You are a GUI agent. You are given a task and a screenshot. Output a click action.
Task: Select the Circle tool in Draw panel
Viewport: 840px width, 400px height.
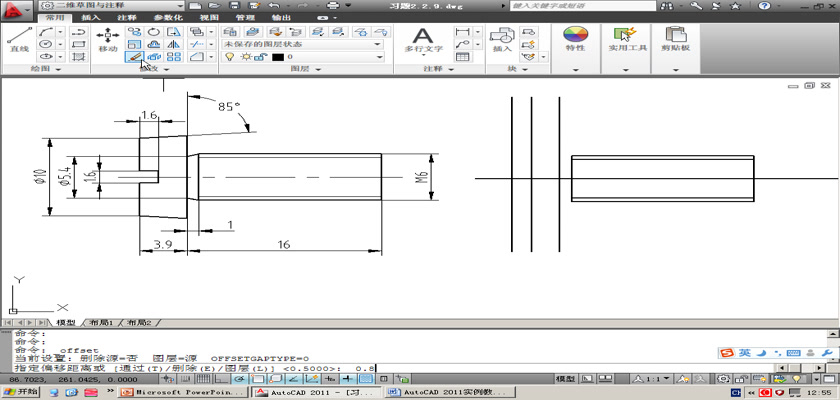46,44
